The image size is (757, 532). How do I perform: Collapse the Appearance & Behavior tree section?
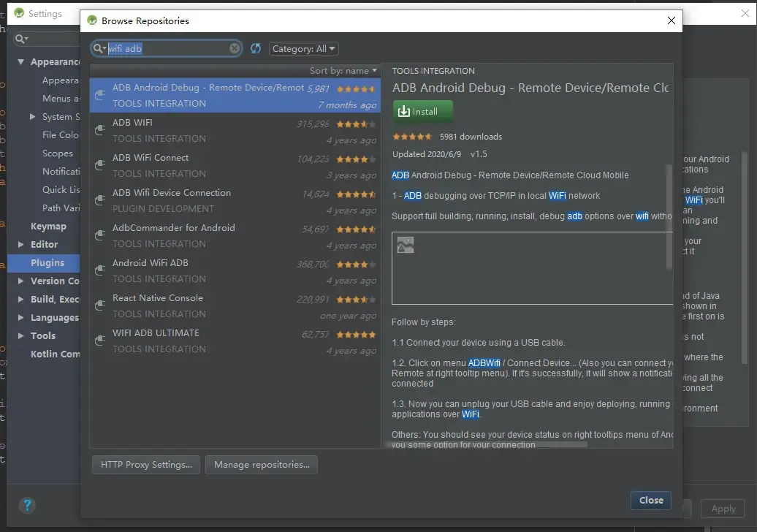pyautogui.click(x=20, y=61)
